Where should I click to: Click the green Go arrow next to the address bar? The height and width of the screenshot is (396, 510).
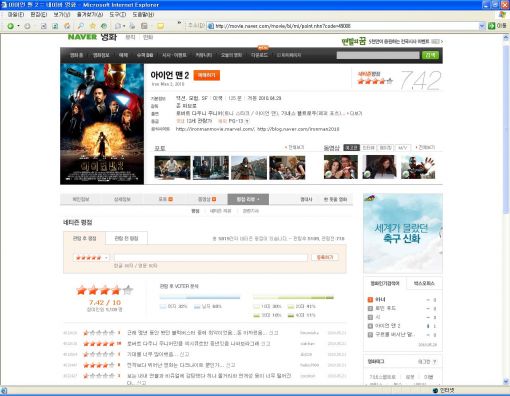[x=491, y=26]
